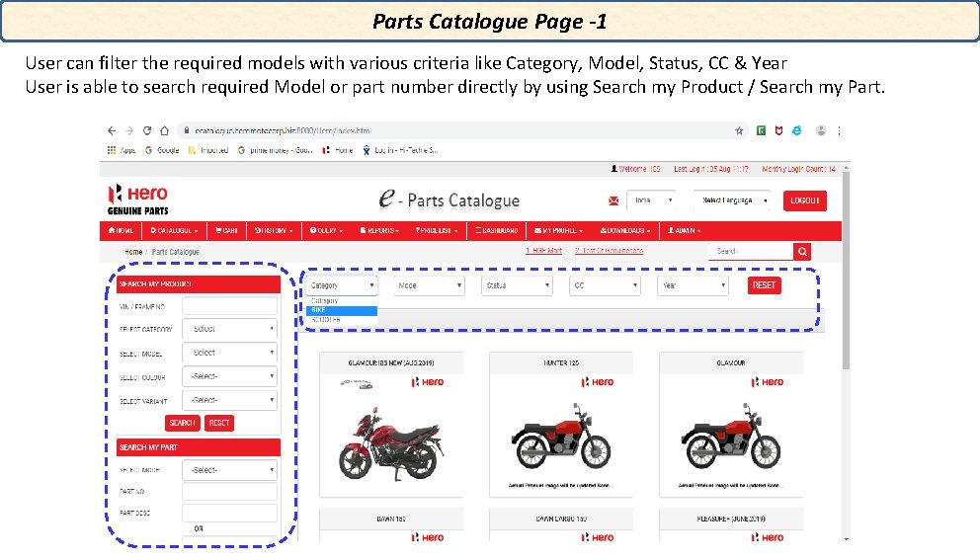Choose BIKE in the Category list
The height and width of the screenshot is (560, 980).
(341, 310)
